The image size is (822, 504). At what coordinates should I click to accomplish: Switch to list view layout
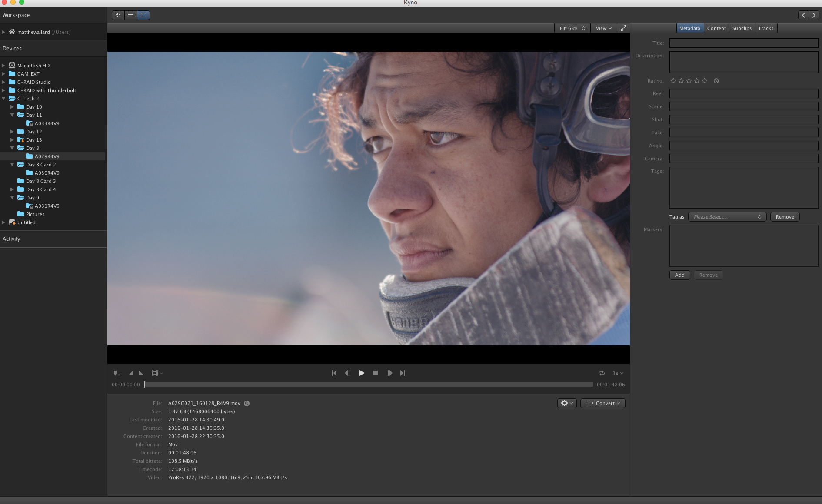[130, 15]
